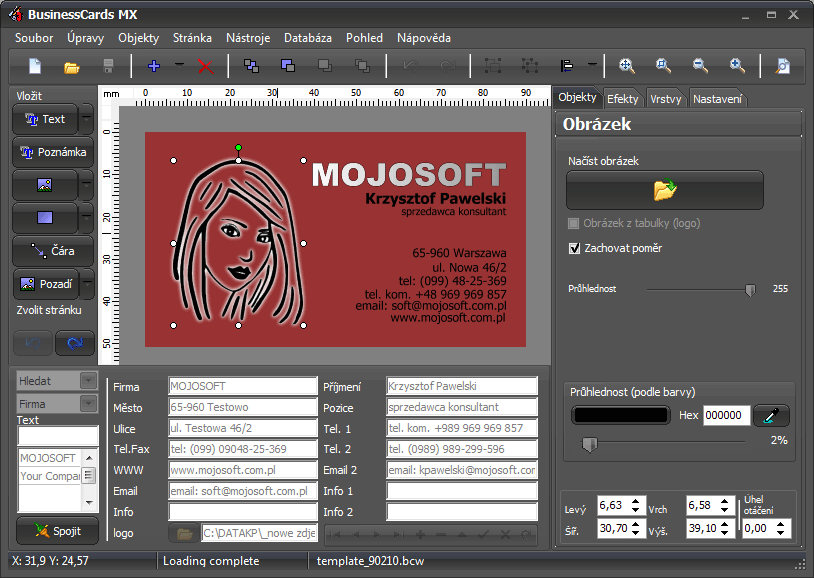Open the Hledat dropdown list
The image size is (814, 578).
coord(88,381)
